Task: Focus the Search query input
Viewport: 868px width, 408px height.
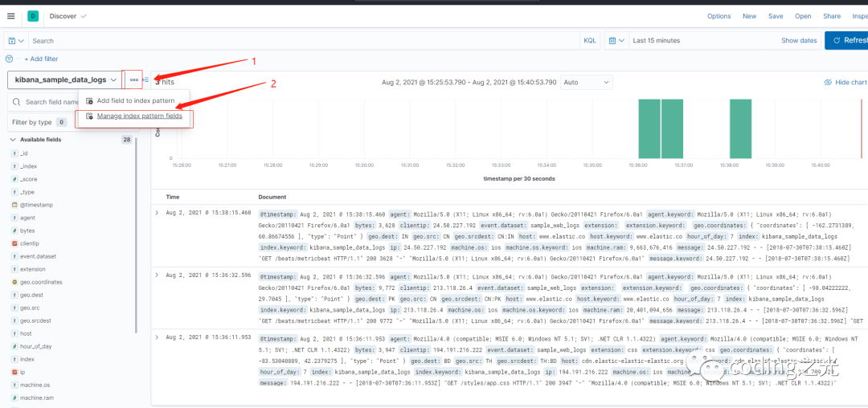Action: 305,40
